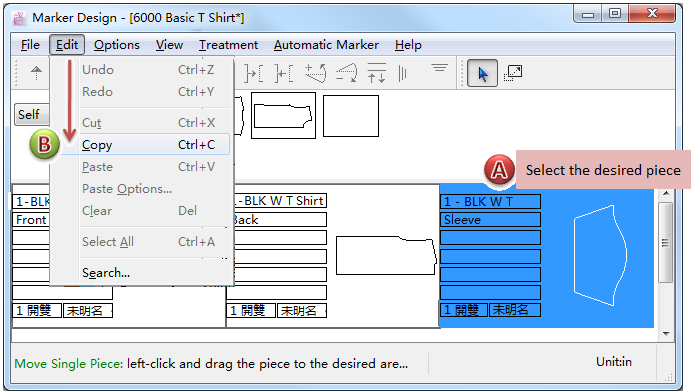This screenshot has width=692, height=392.
Task: Click the bracket move-left spacing icon
Action: click(283, 73)
